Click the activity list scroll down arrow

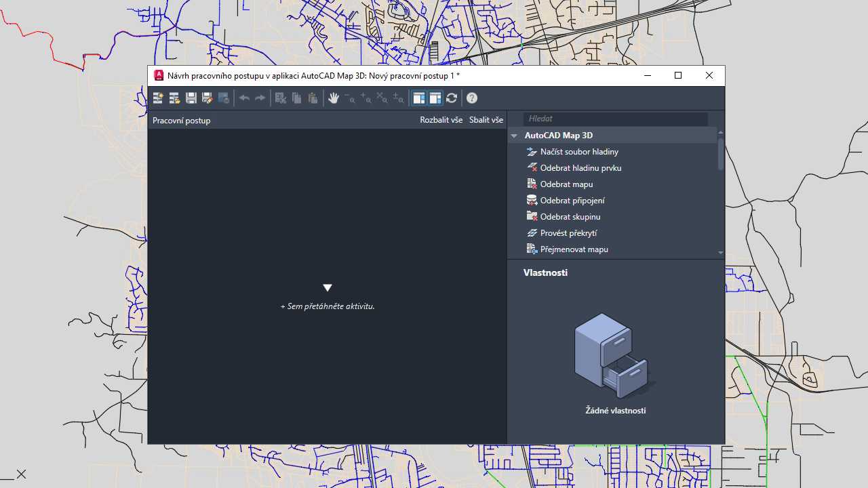[x=720, y=253]
